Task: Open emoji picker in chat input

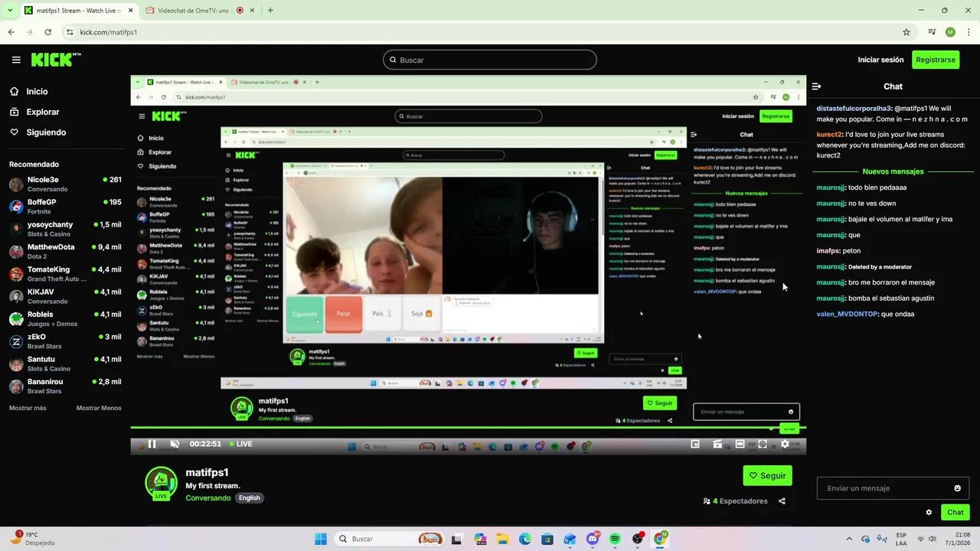Action: point(957,488)
